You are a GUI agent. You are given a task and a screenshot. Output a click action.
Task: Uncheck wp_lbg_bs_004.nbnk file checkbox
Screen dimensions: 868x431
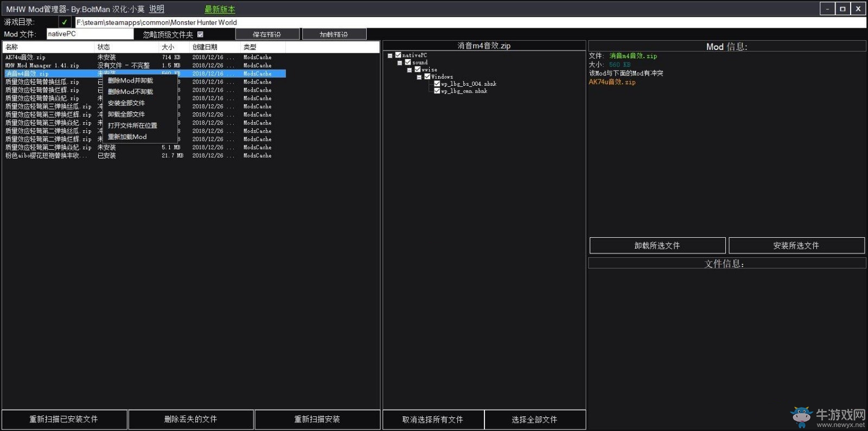click(x=437, y=84)
